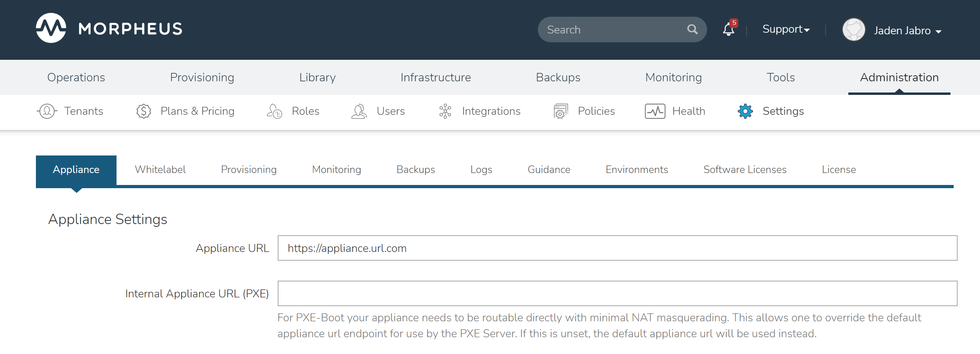Click the Policies icon
Image resolution: width=980 pixels, height=354 pixels.
561,111
